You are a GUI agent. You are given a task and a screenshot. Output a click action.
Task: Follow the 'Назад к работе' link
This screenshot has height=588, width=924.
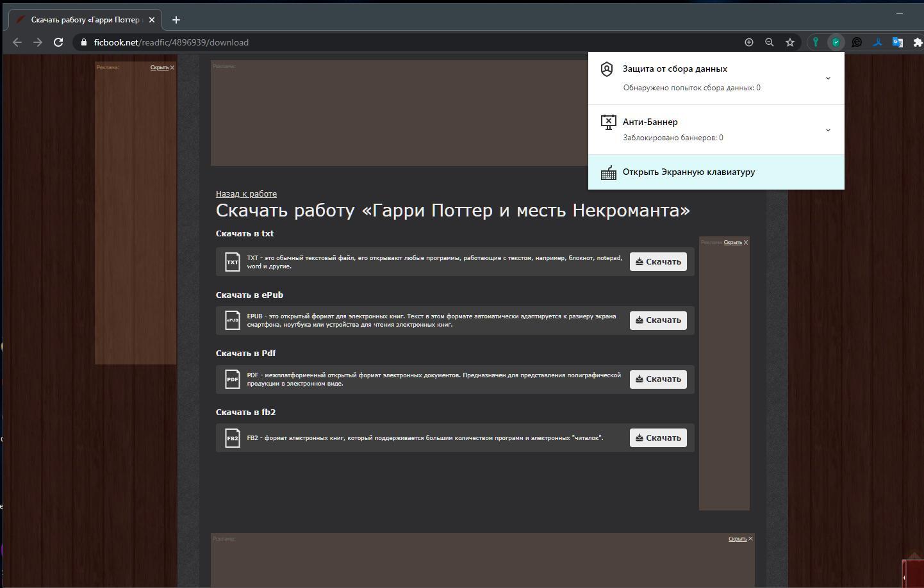coord(246,193)
